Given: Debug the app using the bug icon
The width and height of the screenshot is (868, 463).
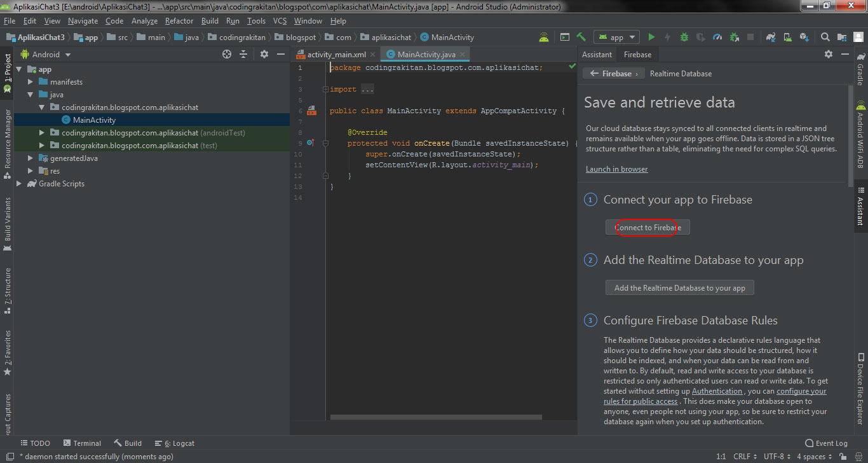Looking at the screenshot, I should tap(684, 37).
